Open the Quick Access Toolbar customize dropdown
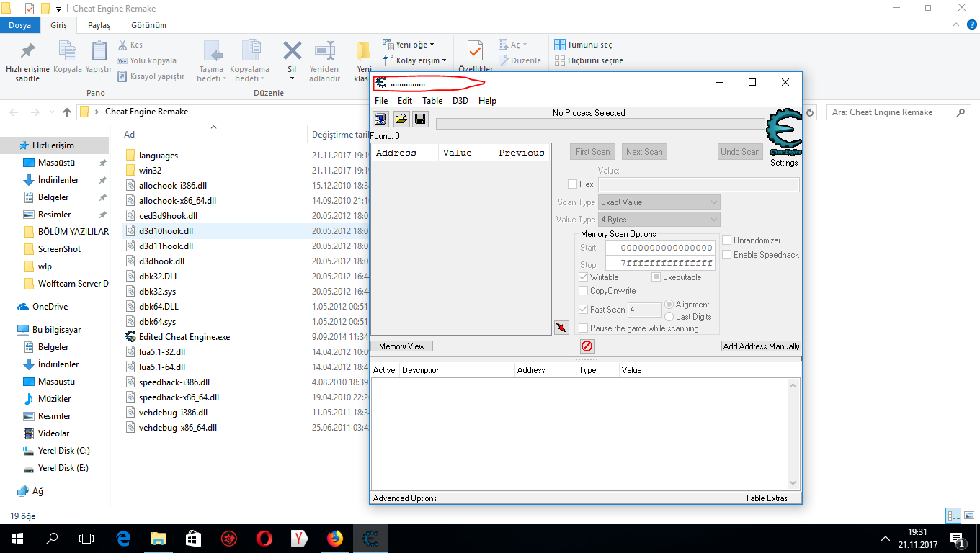This screenshot has height=553, width=980. [58, 9]
